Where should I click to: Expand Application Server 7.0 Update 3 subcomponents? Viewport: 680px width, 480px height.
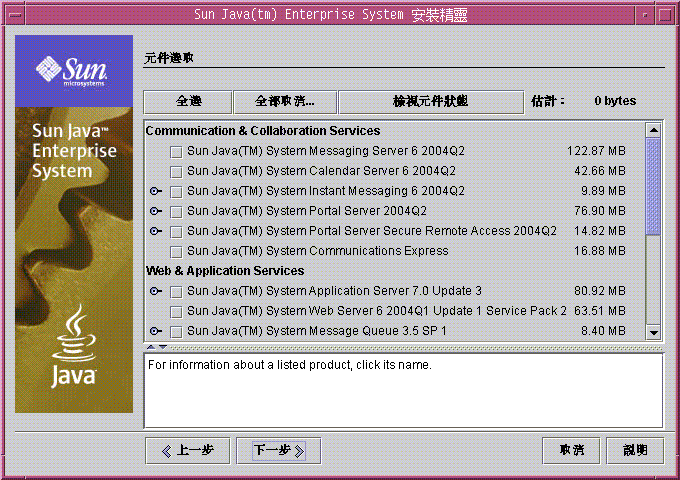click(x=156, y=291)
